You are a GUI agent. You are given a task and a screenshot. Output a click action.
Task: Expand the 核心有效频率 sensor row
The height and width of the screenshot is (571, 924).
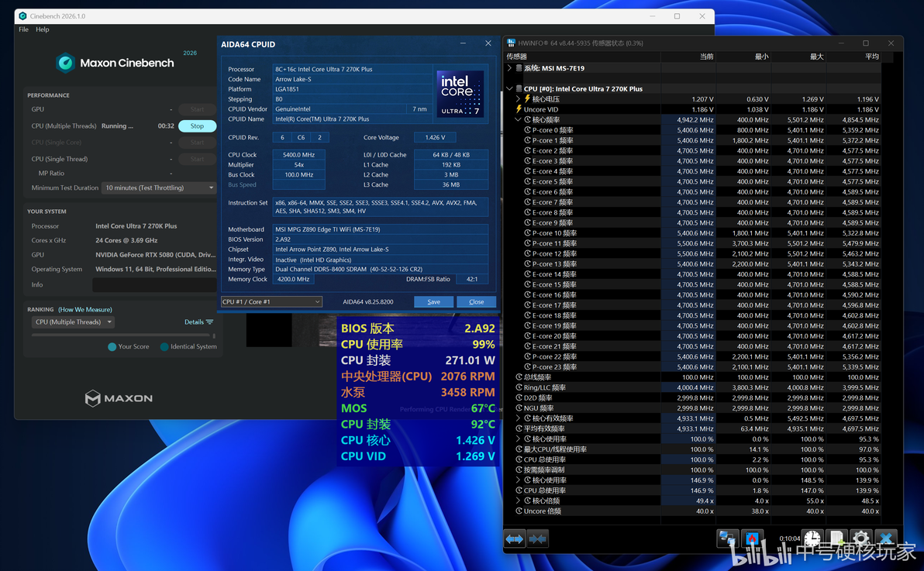point(518,418)
